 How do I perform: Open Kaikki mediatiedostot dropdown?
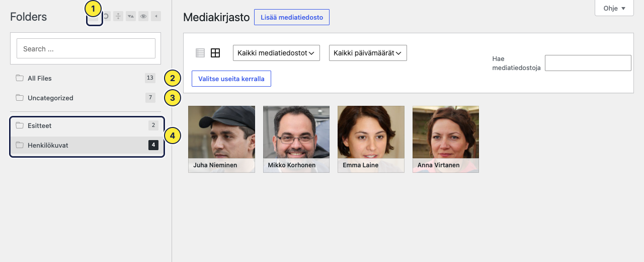[x=276, y=53]
